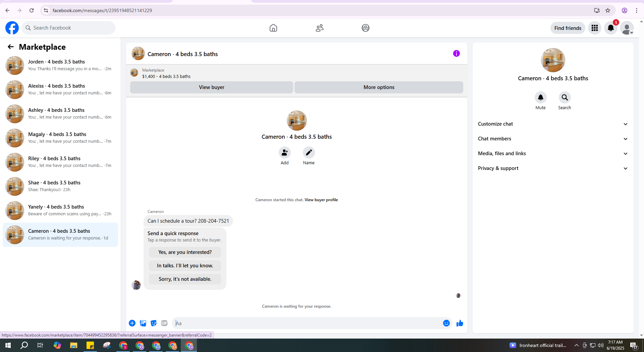
Task: Click the Name edit pencil icon
Action: click(x=309, y=153)
